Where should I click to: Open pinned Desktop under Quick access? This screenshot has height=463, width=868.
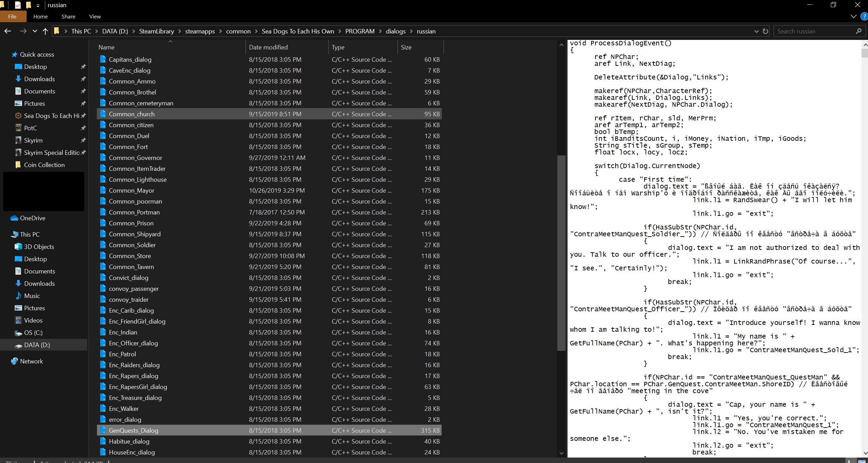pos(35,66)
